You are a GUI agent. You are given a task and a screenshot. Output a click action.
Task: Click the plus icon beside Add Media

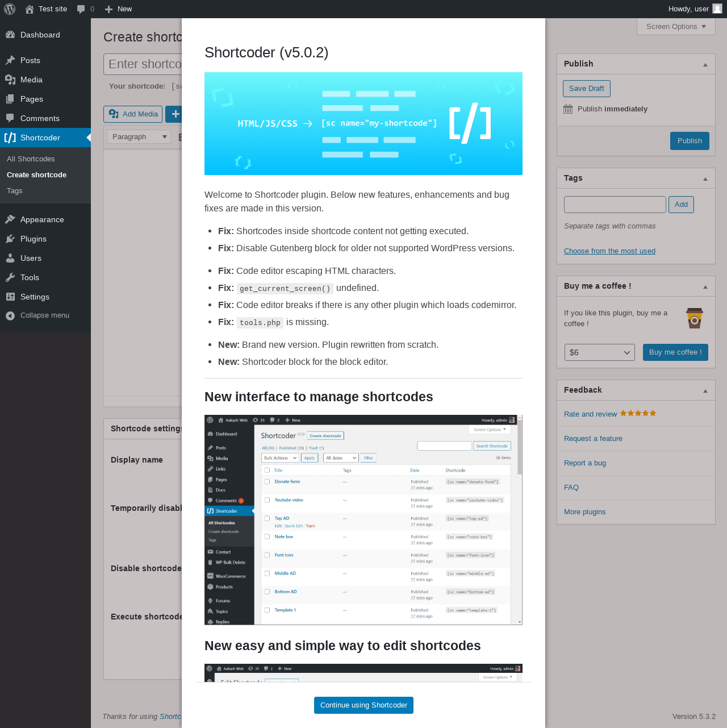click(175, 114)
